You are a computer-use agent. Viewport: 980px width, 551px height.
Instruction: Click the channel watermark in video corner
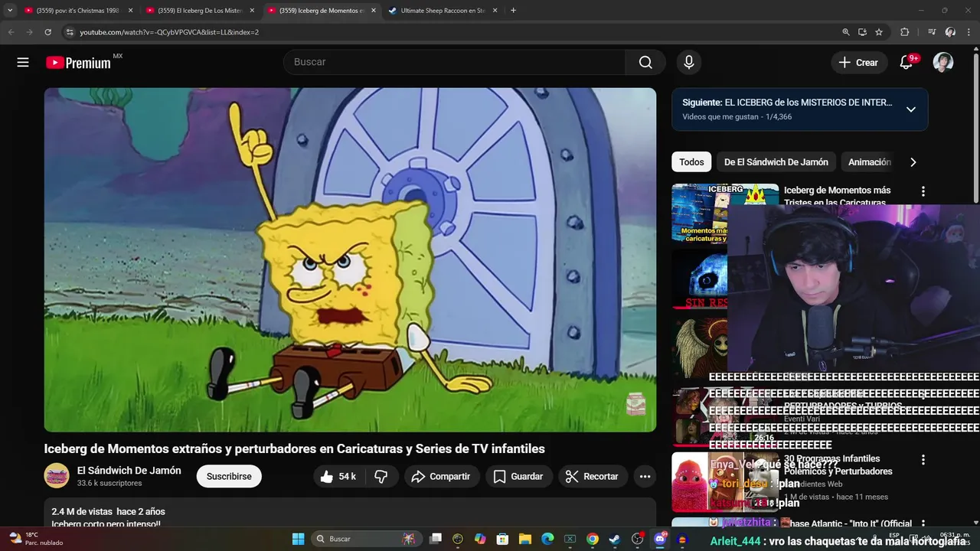point(636,403)
